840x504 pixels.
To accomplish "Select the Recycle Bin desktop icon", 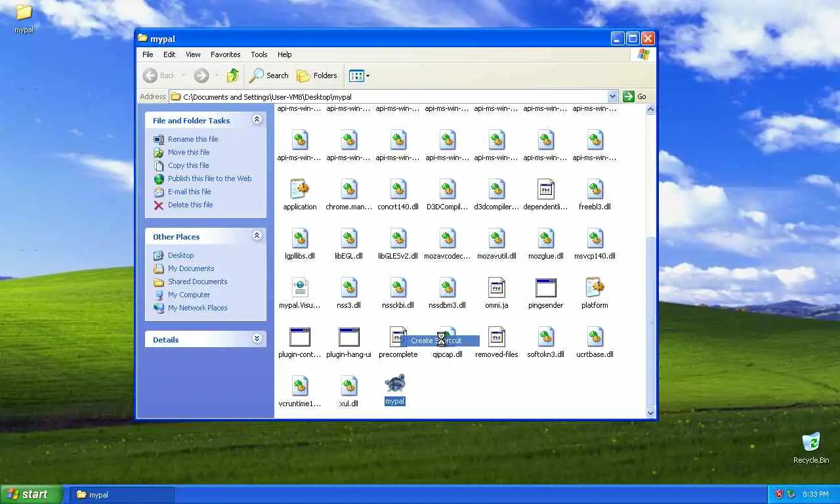I will (x=811, y=448).
